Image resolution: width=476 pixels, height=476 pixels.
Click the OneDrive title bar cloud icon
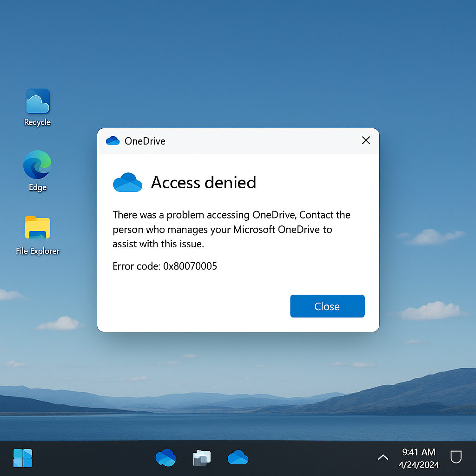click(112, 141)
